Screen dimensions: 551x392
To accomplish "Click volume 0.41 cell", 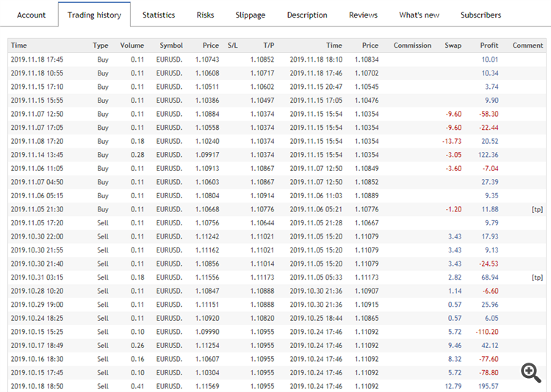I will click(137, 387).
